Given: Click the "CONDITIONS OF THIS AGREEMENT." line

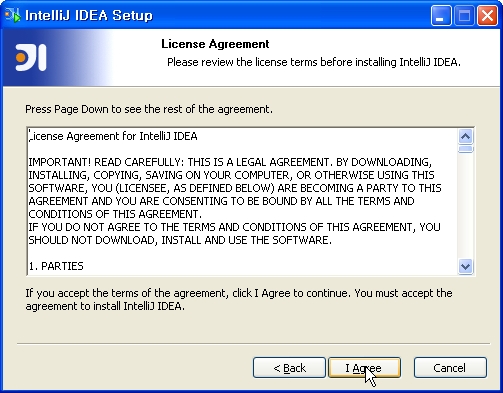Looking at the screenshot, I should coord(115,214).
